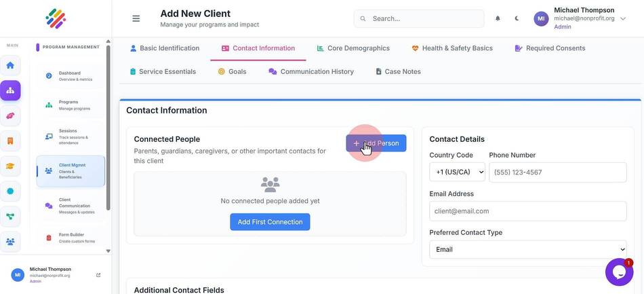Image resolution: width=644 pixels, height=294 pixels.
Task: Click the graduation cap rail icon
Action: (x=10, y=166)
